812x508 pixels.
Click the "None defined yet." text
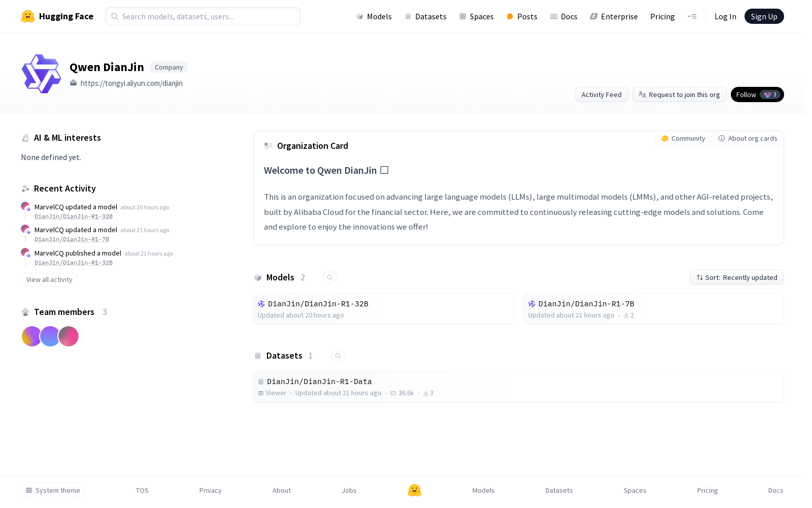(x=51, y=157)
